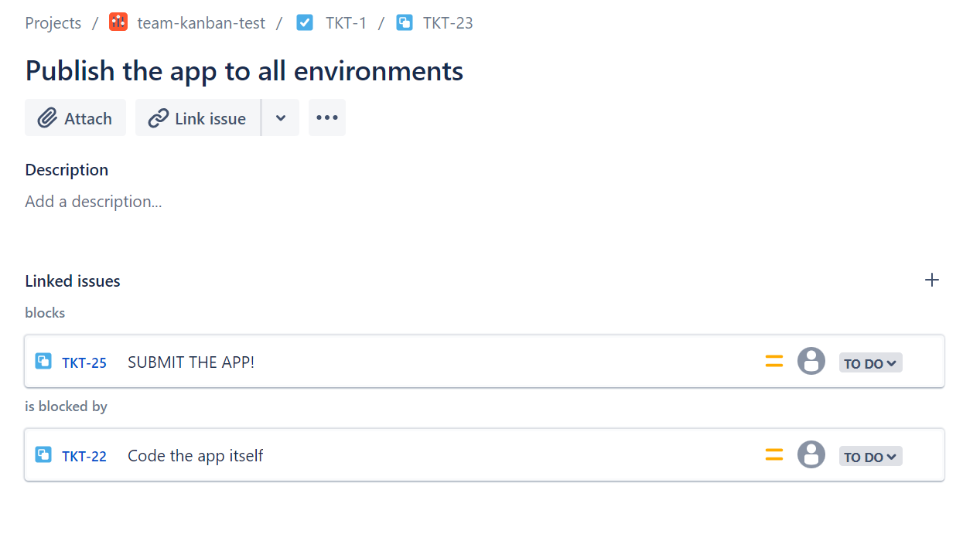
Task: Click the team-kanban-test project icon
Action: [x=118, y=22]
